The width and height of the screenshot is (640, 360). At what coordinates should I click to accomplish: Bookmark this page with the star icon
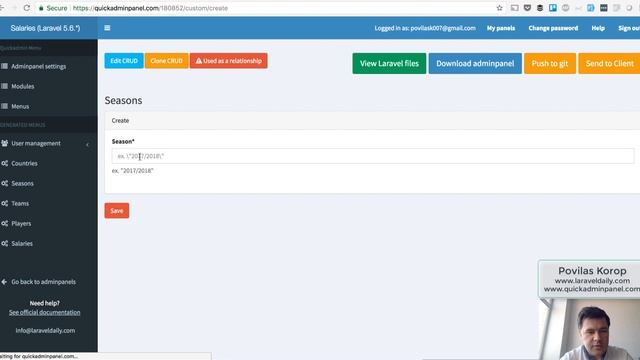(499, 8)
